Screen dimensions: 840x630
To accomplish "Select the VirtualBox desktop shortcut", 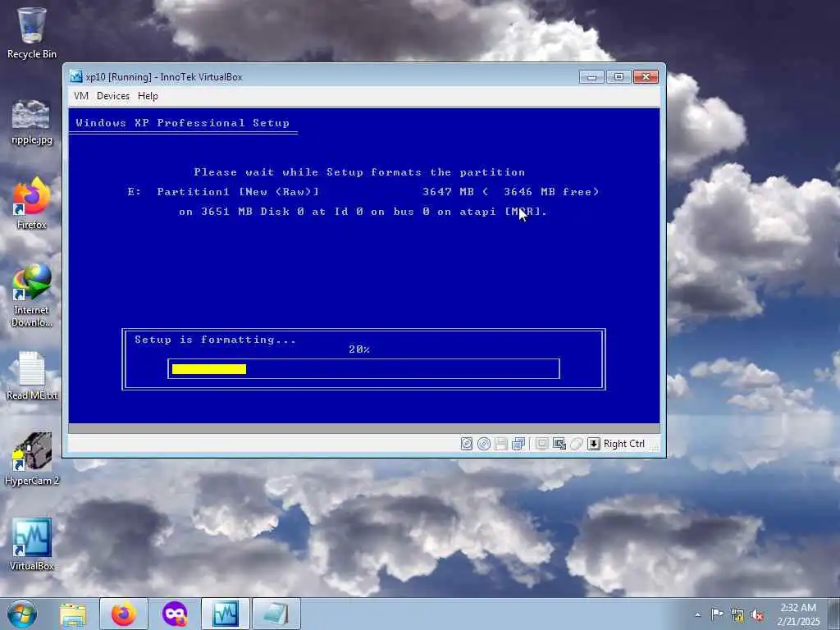I will 32,545.
